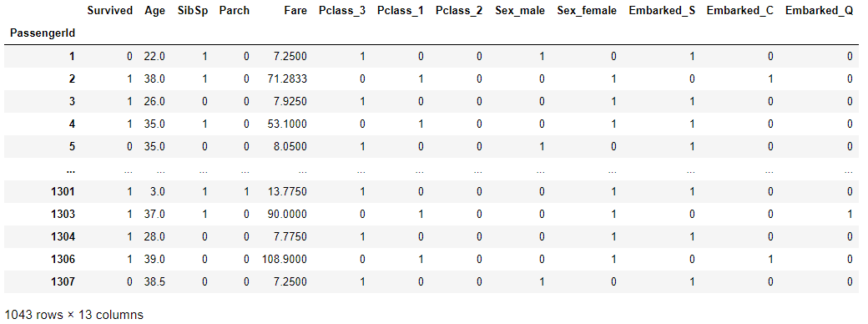Select row index 5
The image size is (868, 324).
click(x=72, y=147)
